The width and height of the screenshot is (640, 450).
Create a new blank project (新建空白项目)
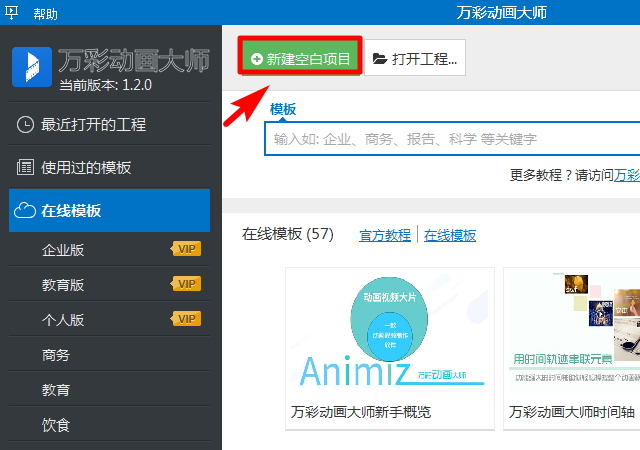point(300,59)
